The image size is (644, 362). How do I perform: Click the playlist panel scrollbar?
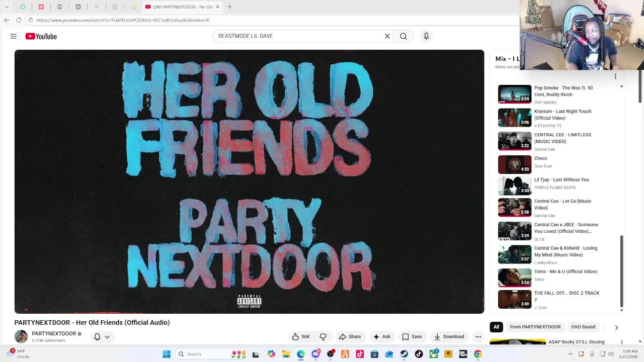point(621,271)
